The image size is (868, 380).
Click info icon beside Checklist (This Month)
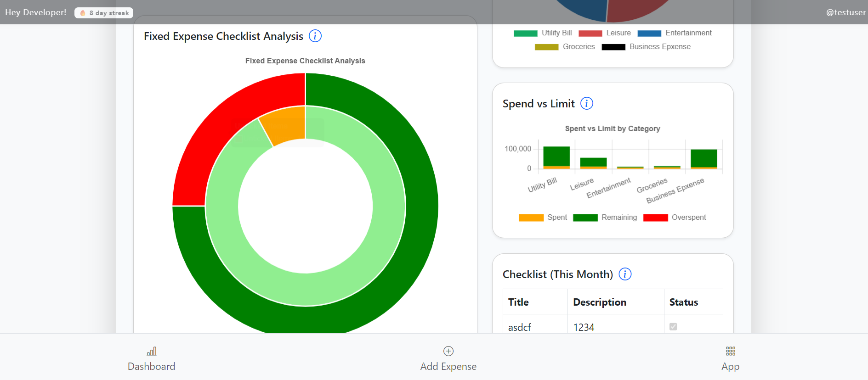click(625, 274)
